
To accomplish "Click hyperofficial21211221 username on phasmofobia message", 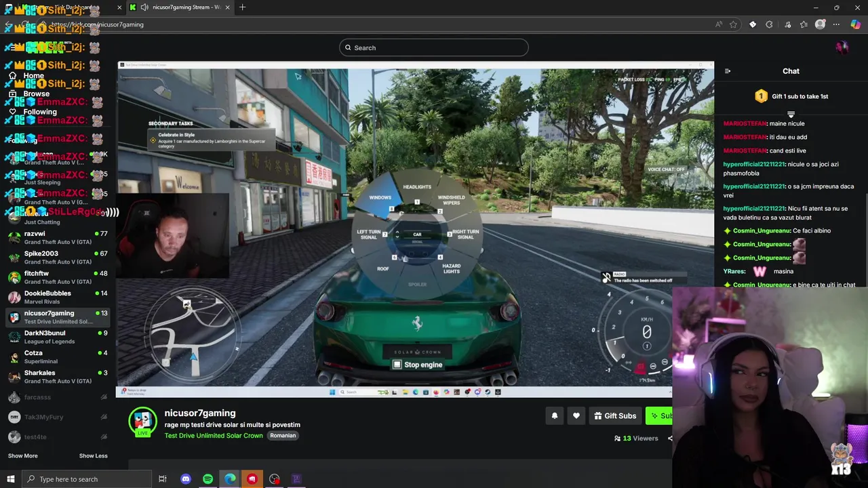I will tap(754, 164).
